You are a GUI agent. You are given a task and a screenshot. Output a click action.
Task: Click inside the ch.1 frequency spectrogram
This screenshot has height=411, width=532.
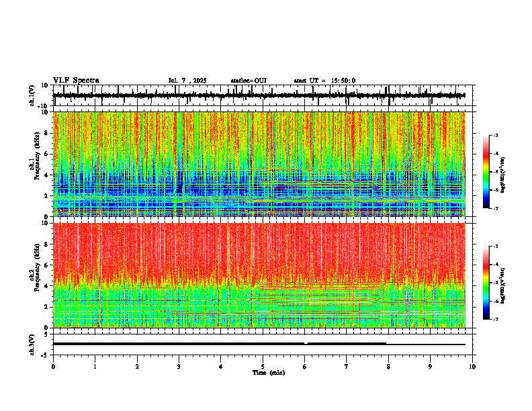click(259, 164)
